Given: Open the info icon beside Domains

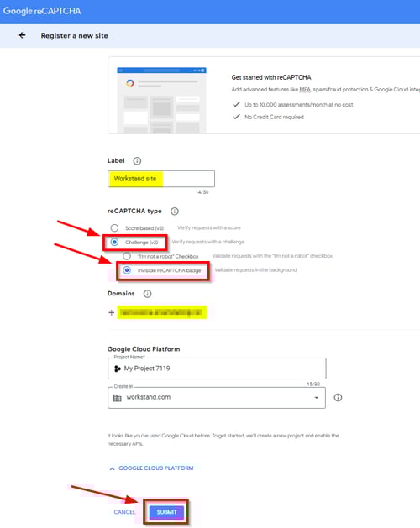Looking at the screenshot, I should [x=147, y=294].
